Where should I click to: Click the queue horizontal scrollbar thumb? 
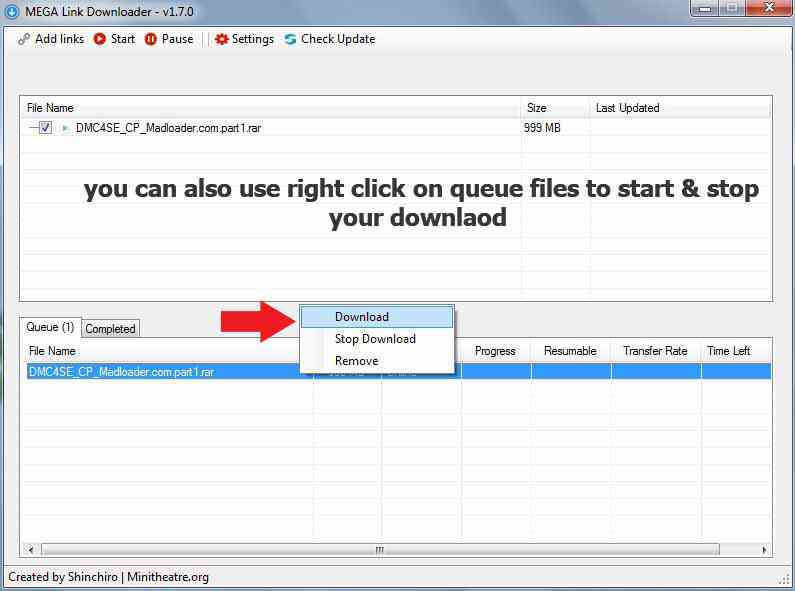coord(380,550)
